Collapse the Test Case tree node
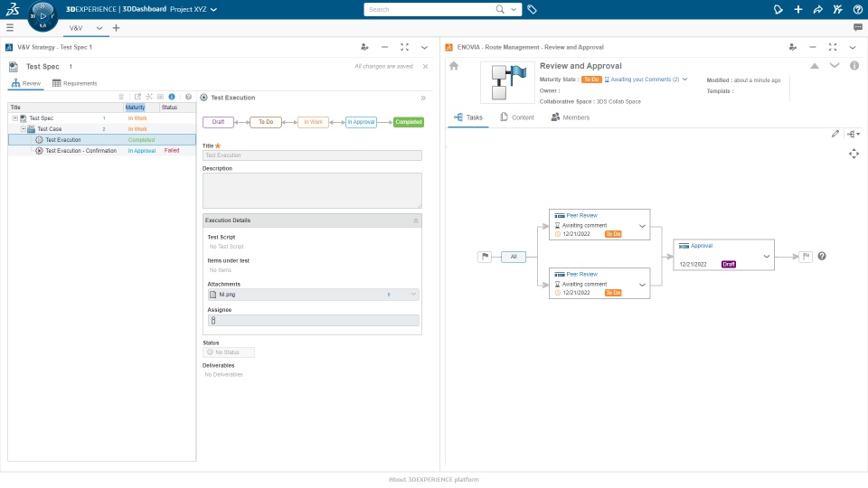 coord(24,129)
